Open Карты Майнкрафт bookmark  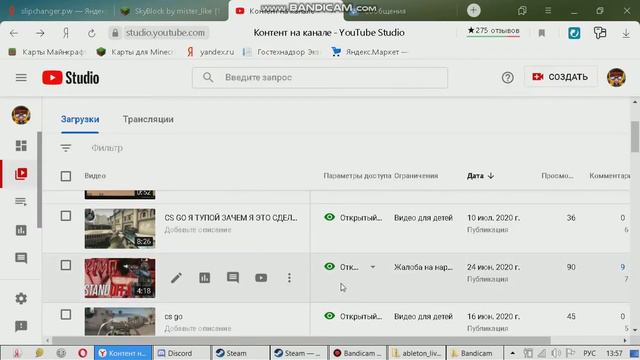pyautogui.click(x=47, y=52)
